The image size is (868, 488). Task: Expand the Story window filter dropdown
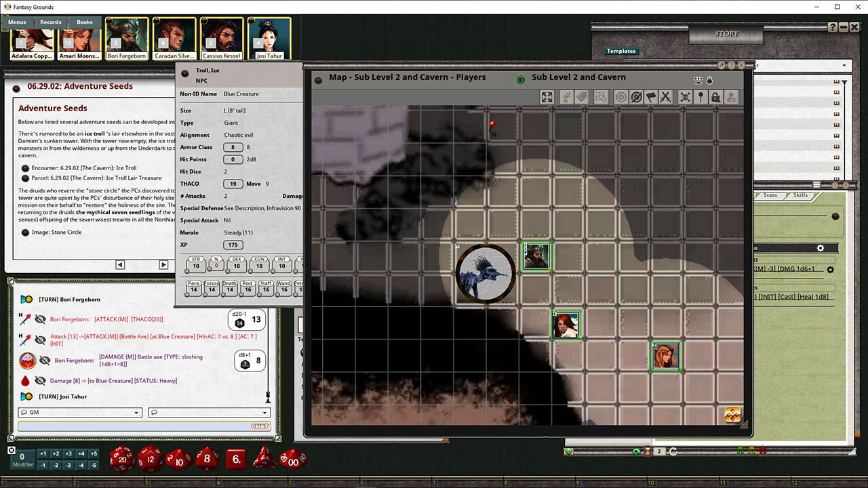(844, 66)
